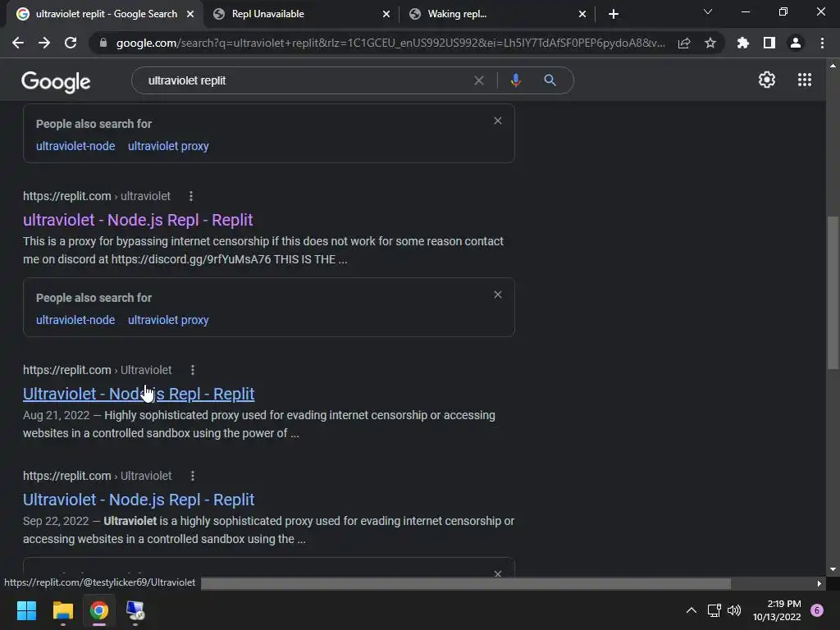Open Google apps grid

click(805, 80)
